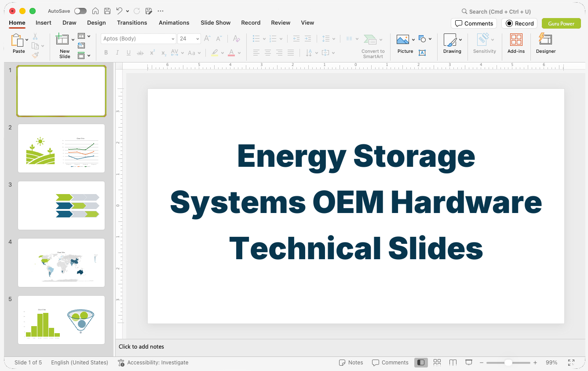Click the Record button at top right

[519, 23]
